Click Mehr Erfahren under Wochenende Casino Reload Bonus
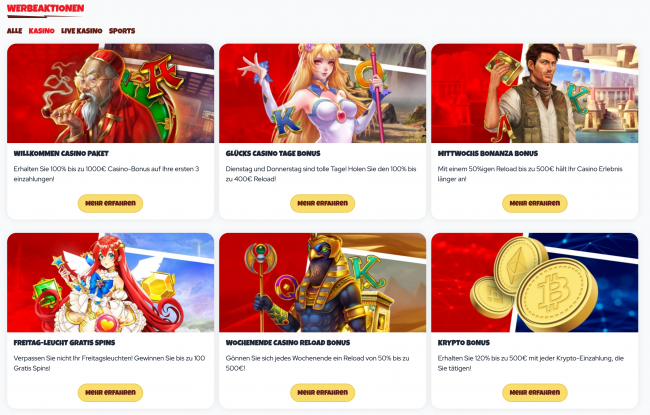 [x=323, y=393]
